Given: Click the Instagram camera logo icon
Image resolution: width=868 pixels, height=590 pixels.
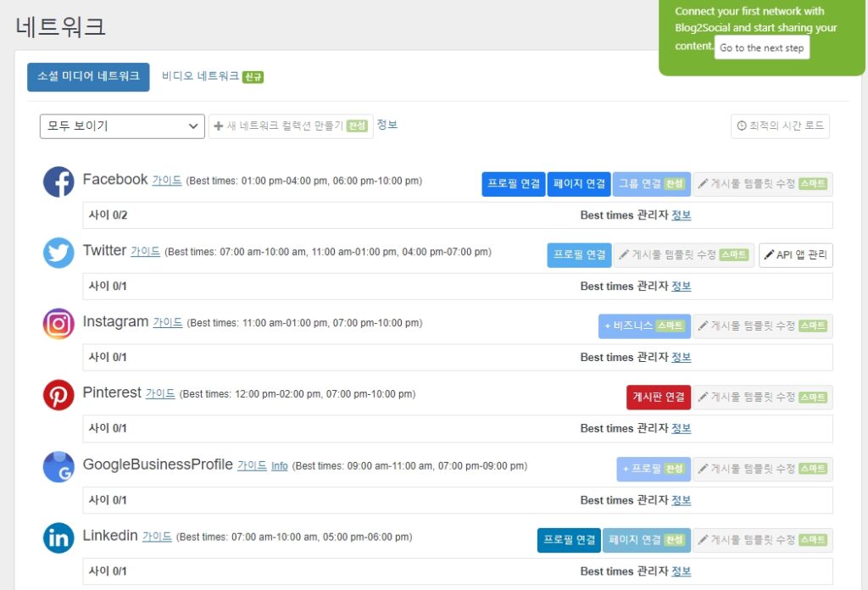Looking at the screenshot, I should coord(58,324).
